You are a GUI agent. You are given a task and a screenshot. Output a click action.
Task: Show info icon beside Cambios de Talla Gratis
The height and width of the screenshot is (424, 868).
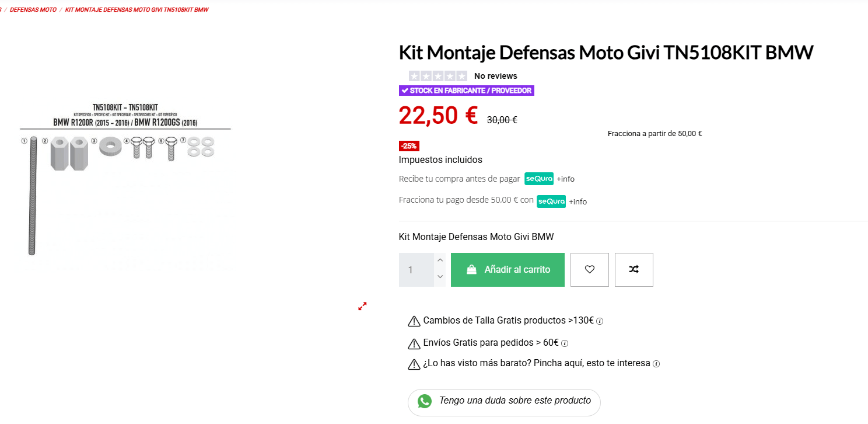pos(600,321)
